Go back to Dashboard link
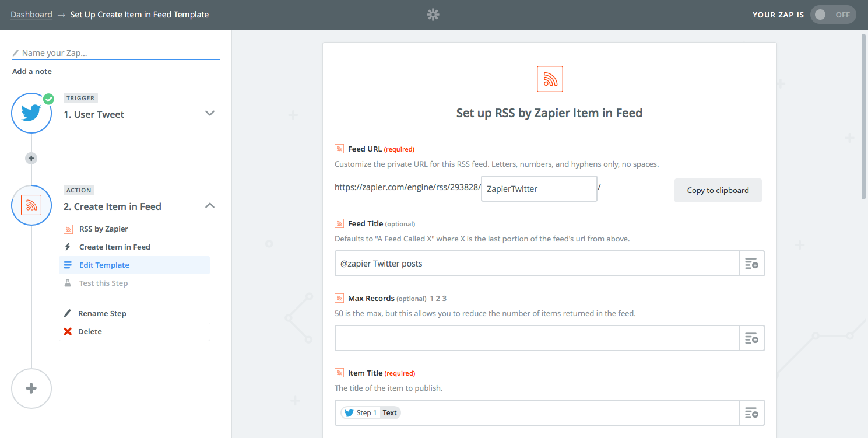Image resolution: width=868 pixels, height=438 pixels. 31,15
